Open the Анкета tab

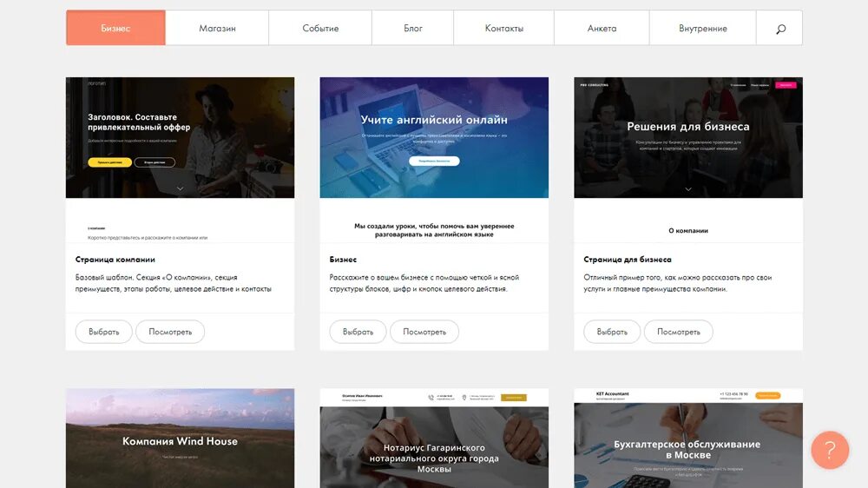point(602,28)
